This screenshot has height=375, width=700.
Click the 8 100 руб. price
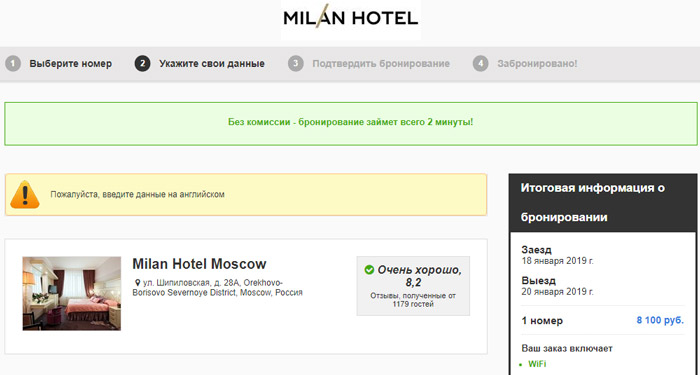660,321
